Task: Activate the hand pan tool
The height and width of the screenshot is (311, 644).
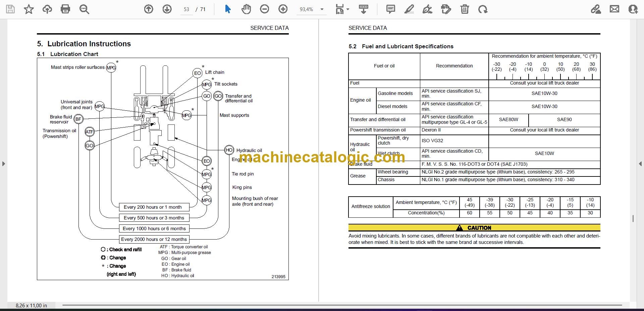Action: coord(246,9)
